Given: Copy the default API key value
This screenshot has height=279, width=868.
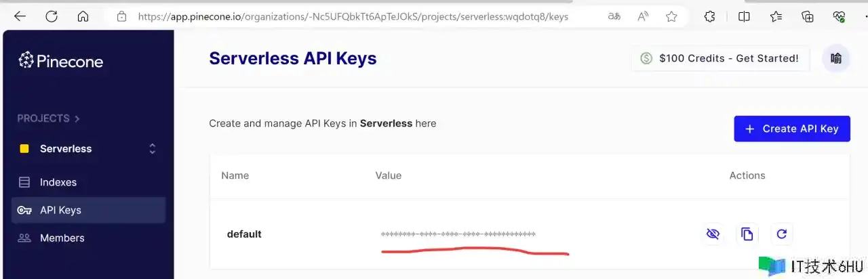Looking at the screenshot, I should pyautogui.click(x=747, y=234).
